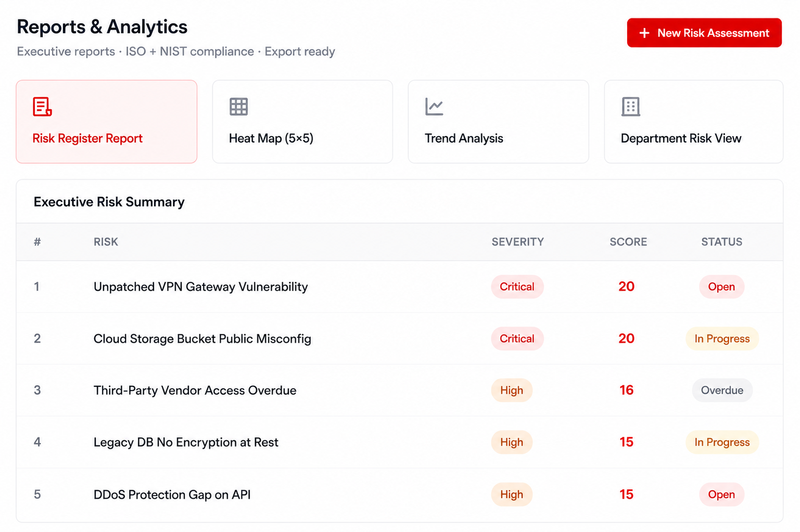This screenshot has height=532, width=800.
Task: Open Unpatched VPN Gateway Vulnerability risk
Action: pyautogui.click(x=201, y=287)
